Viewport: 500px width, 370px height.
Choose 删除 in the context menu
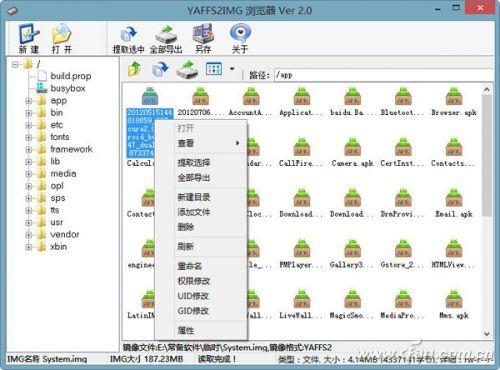[201, 227]
